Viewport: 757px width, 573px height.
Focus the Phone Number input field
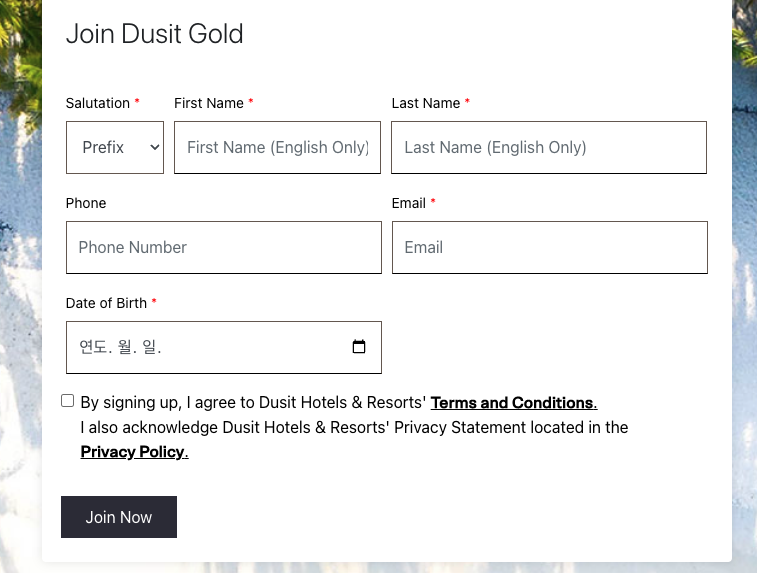coord(224,247)
